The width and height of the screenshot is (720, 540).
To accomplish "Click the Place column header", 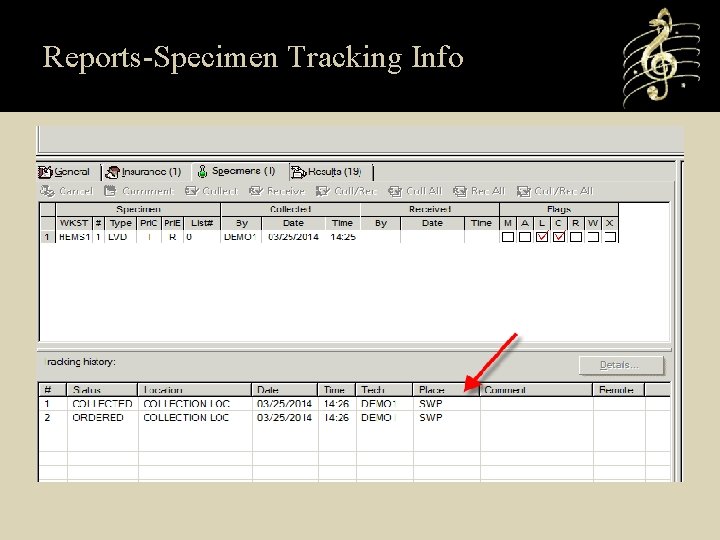I will point(446,390).
